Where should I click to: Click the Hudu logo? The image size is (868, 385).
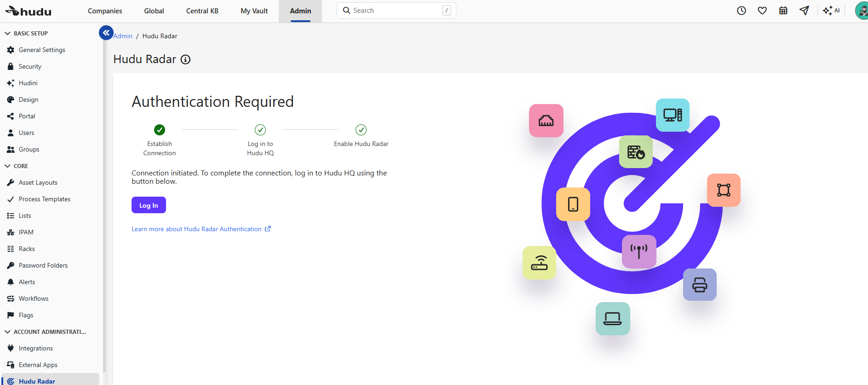tap(29, 11)
